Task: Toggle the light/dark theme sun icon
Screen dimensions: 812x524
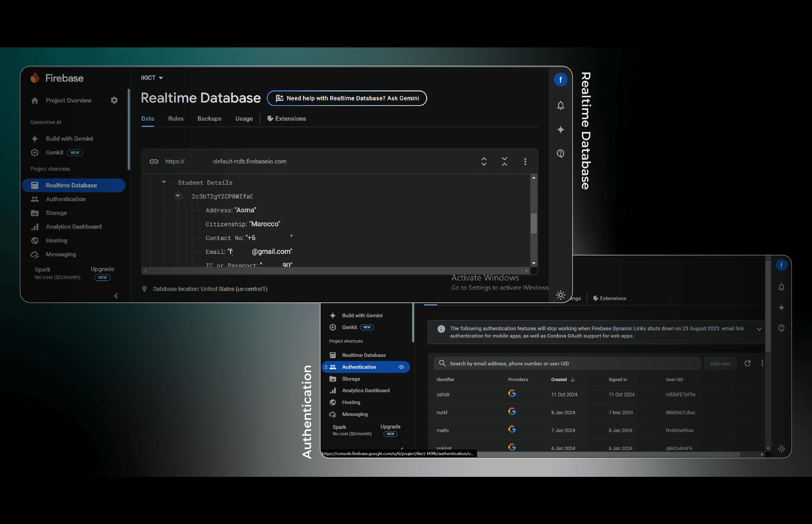Action: pos(560,295)
